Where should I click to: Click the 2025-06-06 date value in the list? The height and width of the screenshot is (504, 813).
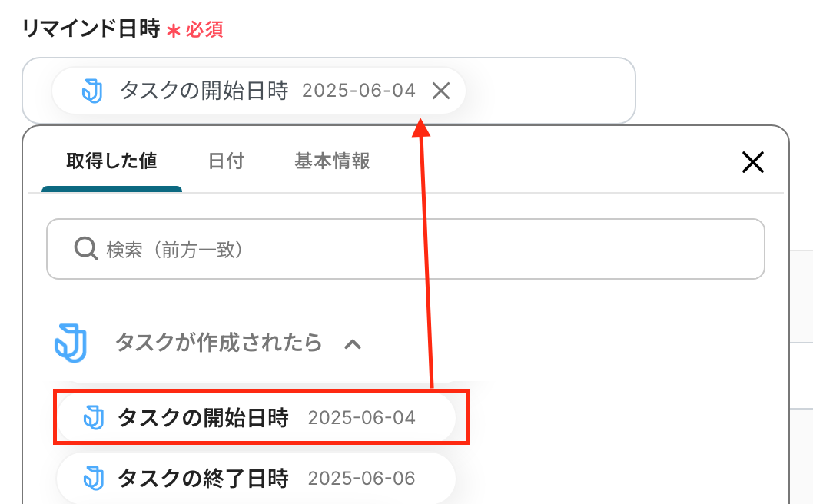point(361,479)
